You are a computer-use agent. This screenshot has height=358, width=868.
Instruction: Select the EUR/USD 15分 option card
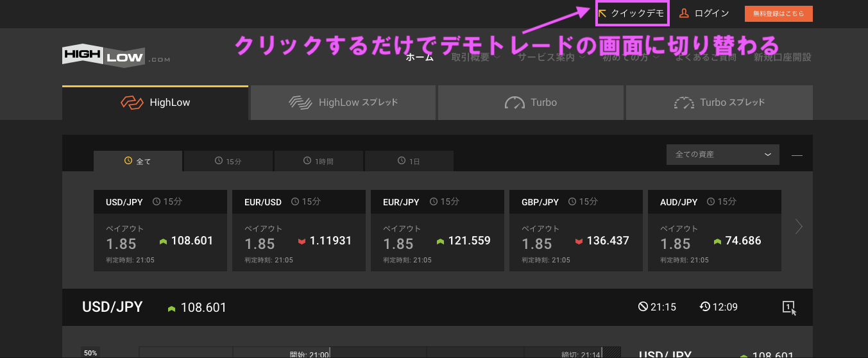click(299, 230)
